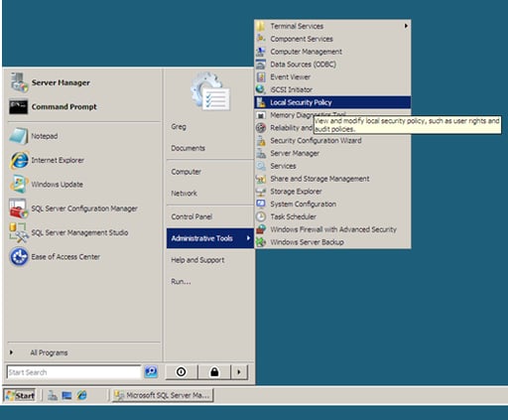Click Windows Firewall with Advanced Security icon
The image size is (508, 420).
261,229
